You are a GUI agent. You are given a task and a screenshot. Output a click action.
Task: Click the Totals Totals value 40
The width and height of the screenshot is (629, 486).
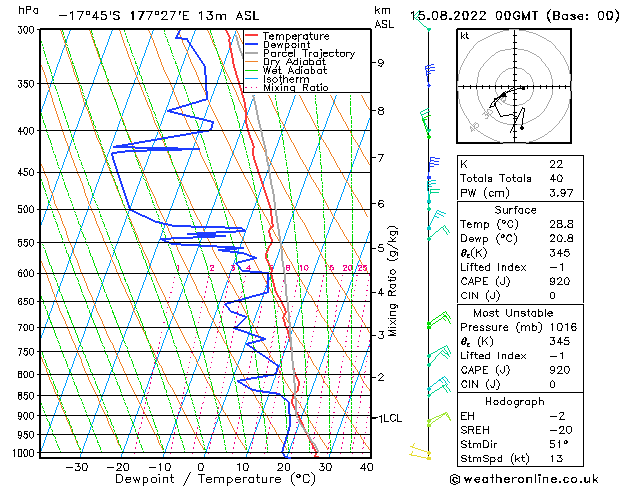(x=556, y=178)
